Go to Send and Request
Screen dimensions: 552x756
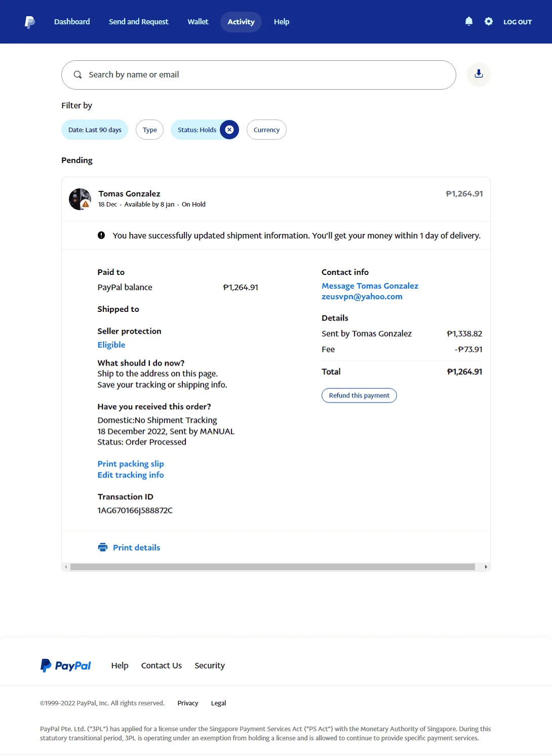(139, 22)
